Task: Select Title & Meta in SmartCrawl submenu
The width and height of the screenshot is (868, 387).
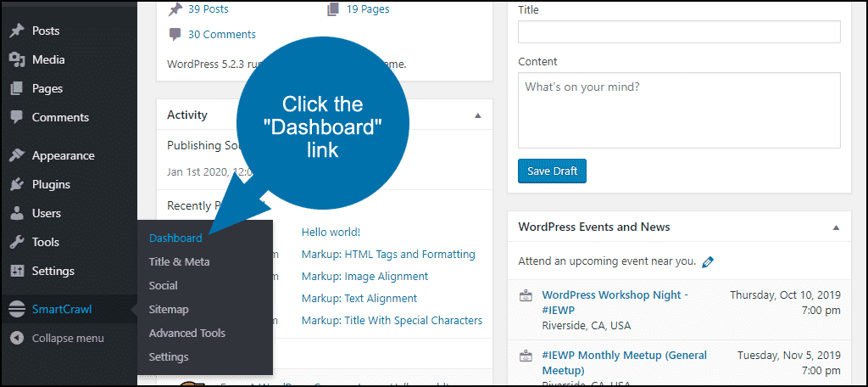Action: tap(180, 262)
